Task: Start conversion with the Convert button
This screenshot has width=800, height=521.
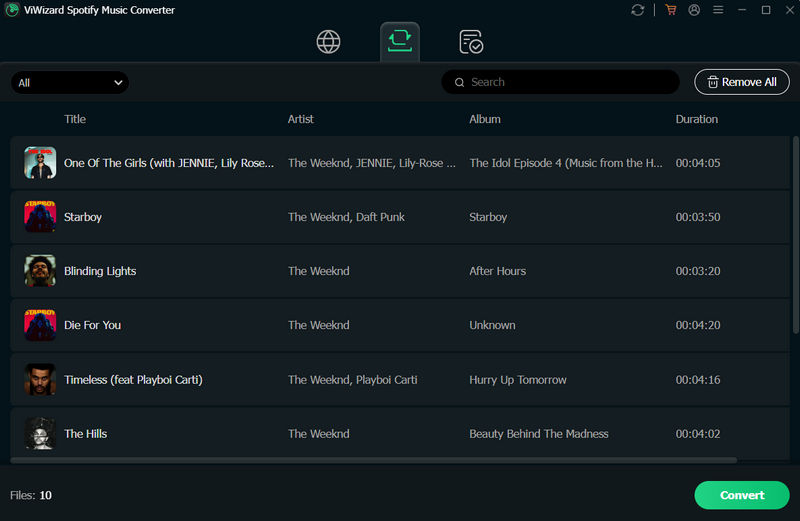Action: coord(742,495)
